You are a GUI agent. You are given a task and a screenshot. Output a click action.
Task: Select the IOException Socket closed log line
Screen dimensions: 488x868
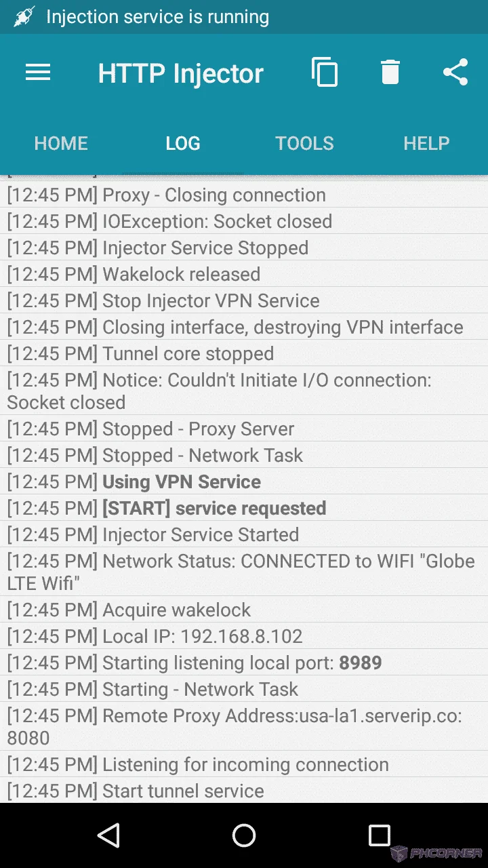(x=244, y=221)
